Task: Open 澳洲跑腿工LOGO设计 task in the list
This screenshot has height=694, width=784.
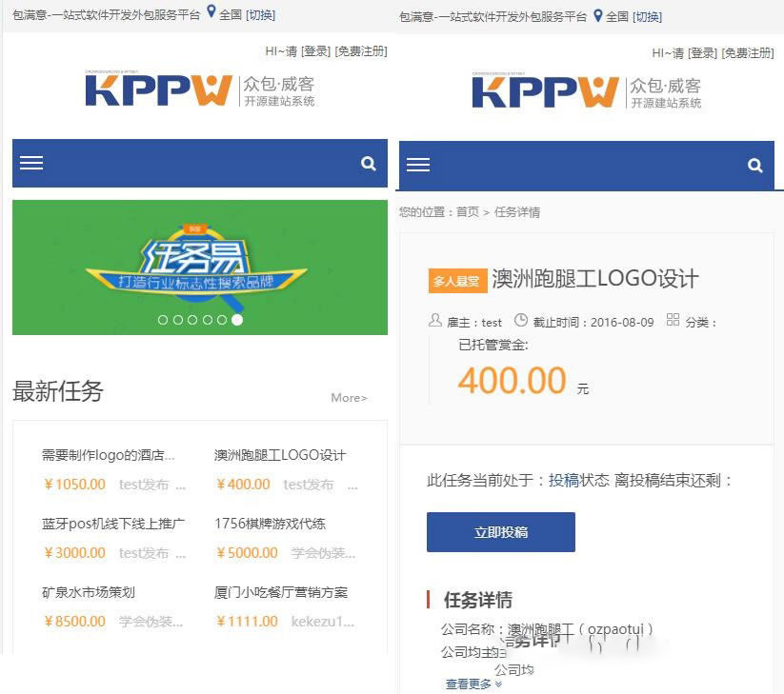Action: click(280, 455)
